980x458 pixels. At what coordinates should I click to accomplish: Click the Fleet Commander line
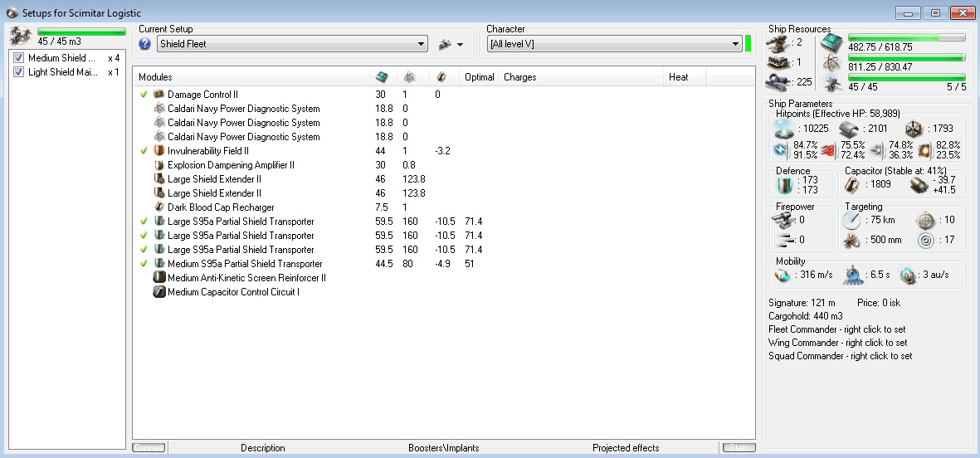837,329
